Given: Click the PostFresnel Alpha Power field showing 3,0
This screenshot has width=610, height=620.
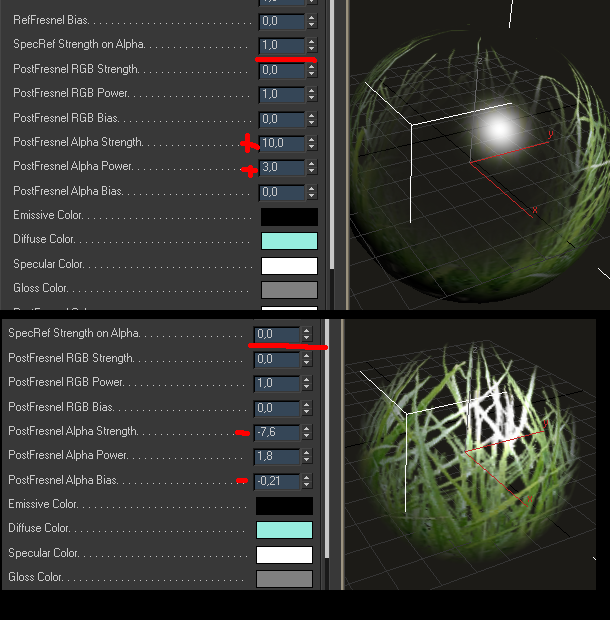Looking at the screenshot, I should click(281, 168).
